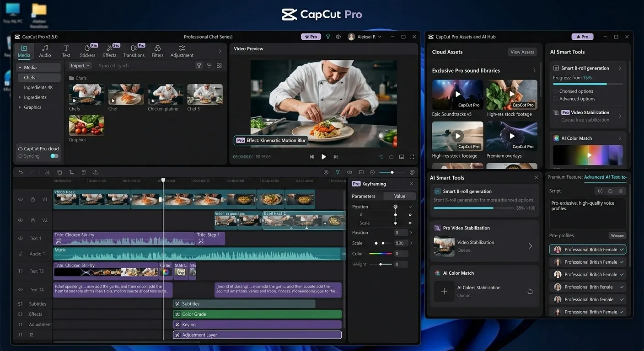644x351 pixels.
Task: Click the Undo arrow in the timeline toolbar
Action: [21, 172]
